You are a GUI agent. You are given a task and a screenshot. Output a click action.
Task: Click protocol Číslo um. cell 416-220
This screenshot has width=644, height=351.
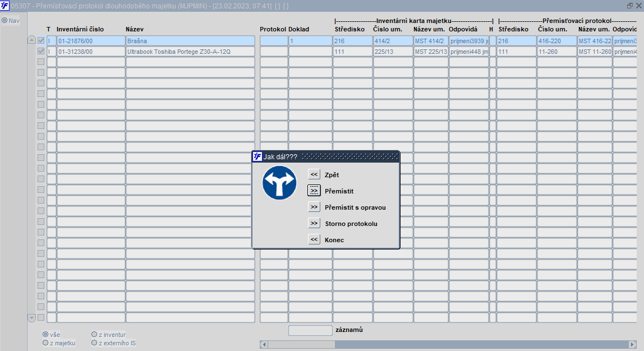(557, 40)
